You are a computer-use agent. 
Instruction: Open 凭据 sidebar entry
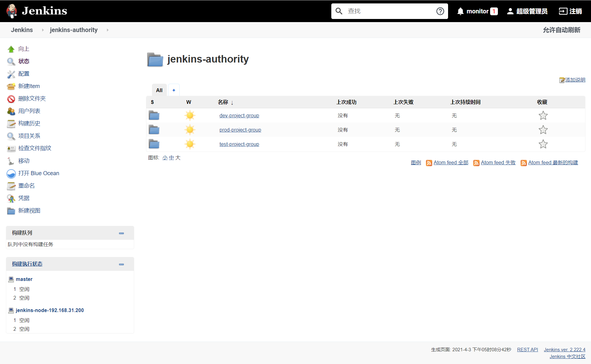[24, 198]
